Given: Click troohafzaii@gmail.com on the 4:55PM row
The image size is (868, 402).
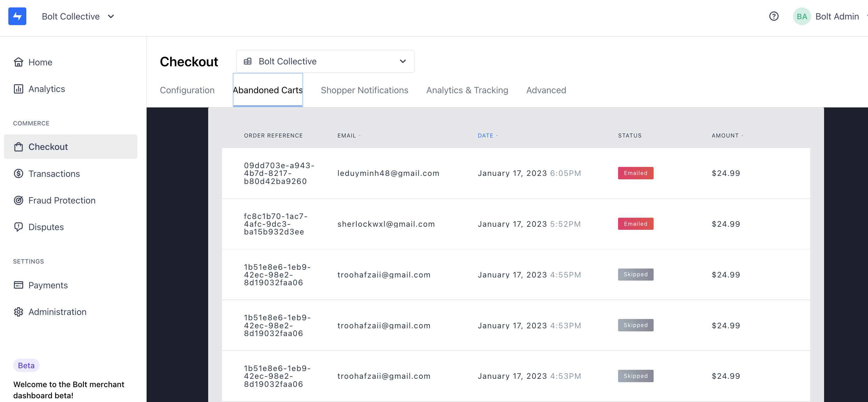Looking at the screenshot, I should coord(384,275).
